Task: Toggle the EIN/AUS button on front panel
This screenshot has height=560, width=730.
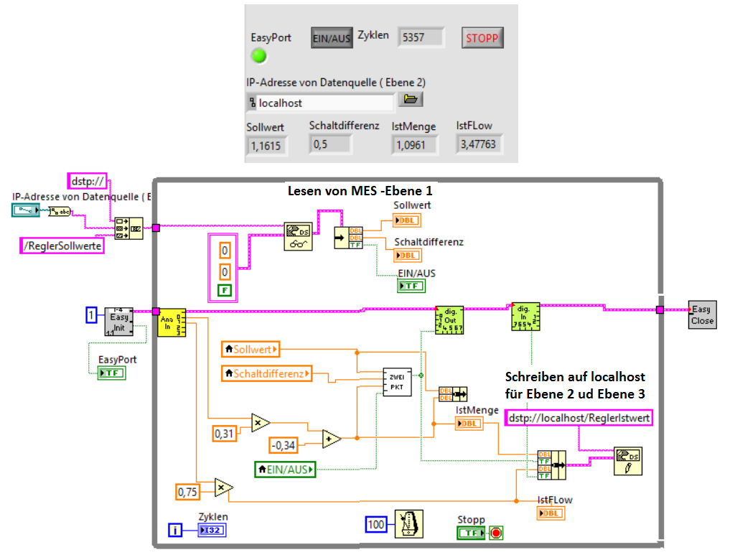Action: [x=332, y=38]
